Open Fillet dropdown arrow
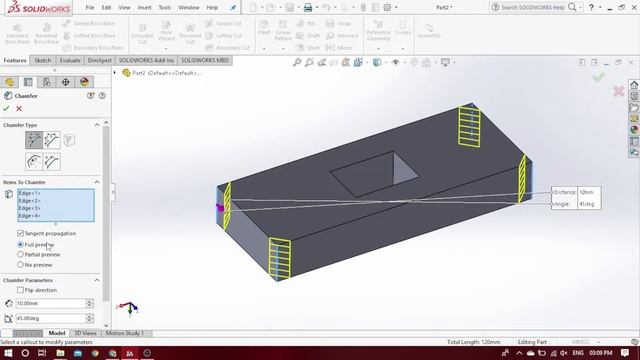 (x=264, y=49)
